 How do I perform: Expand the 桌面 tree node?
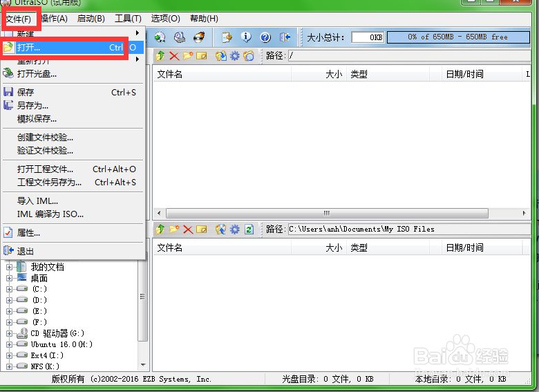9,278
